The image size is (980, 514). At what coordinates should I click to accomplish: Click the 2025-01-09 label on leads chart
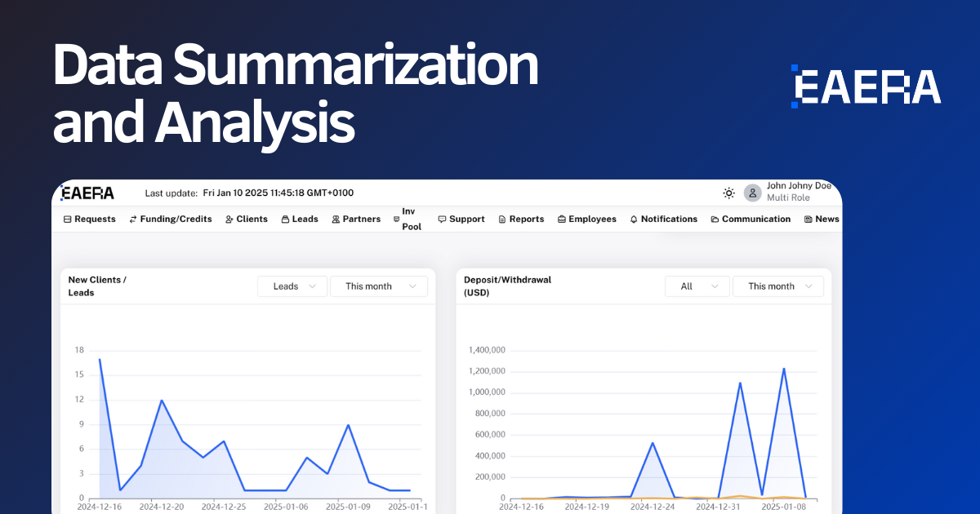(x=350, y=507)
